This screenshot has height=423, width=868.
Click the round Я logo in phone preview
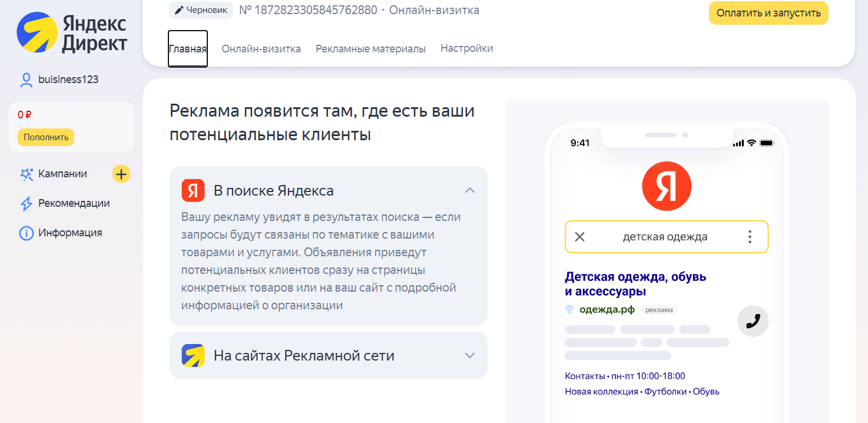point(667,186)
